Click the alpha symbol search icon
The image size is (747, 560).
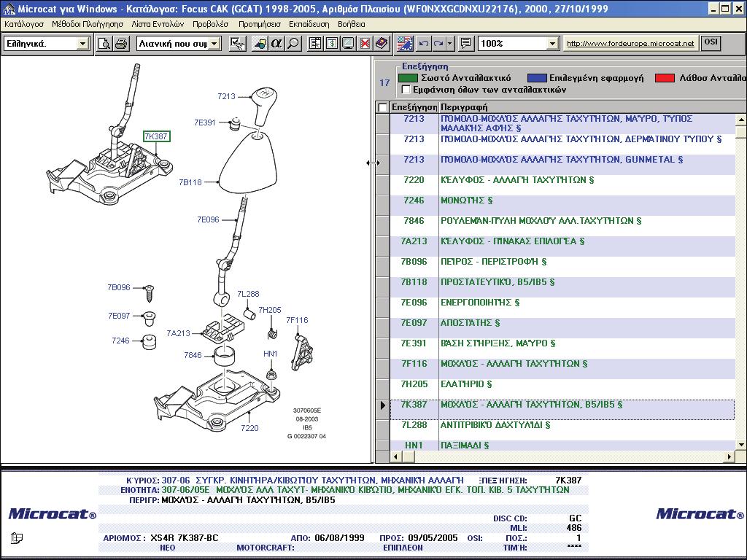[276, 44]
